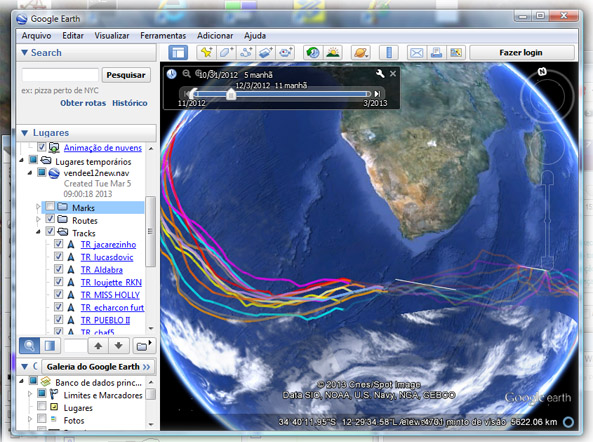
Task: Open the email icon in the toolbar
Action: (x=416, y=53)
